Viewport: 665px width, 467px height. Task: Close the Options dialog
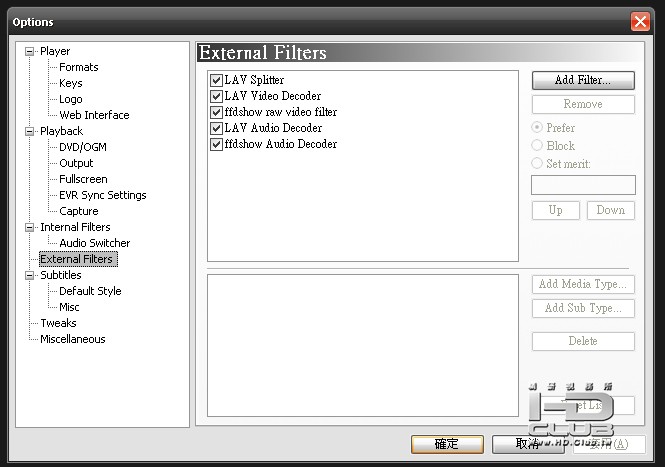tap(640, 22)
